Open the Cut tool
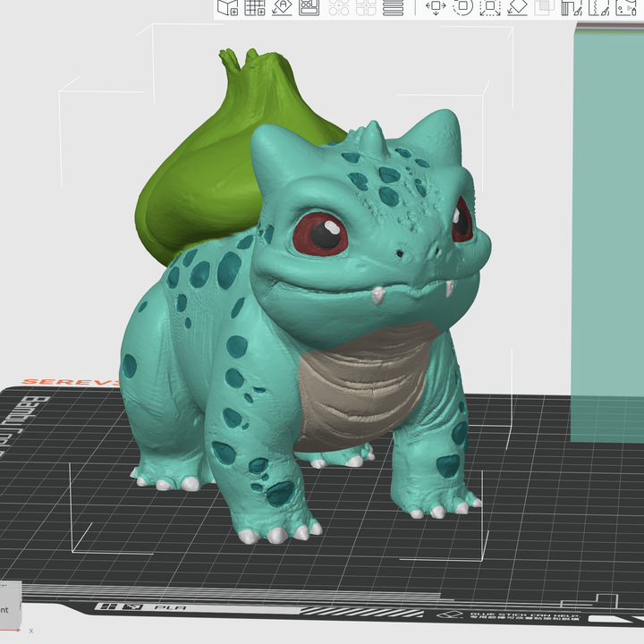The image size is (644, 644). click(x=544, y=8)
